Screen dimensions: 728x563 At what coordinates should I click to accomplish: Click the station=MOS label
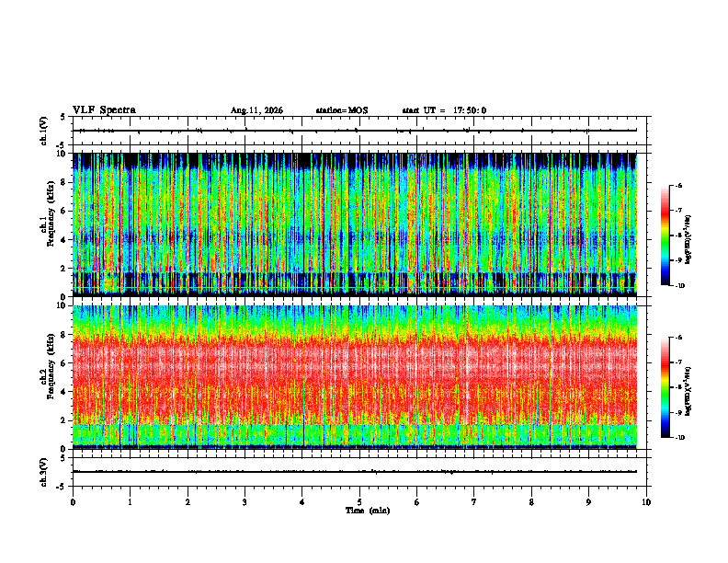[x=342, y=110]
